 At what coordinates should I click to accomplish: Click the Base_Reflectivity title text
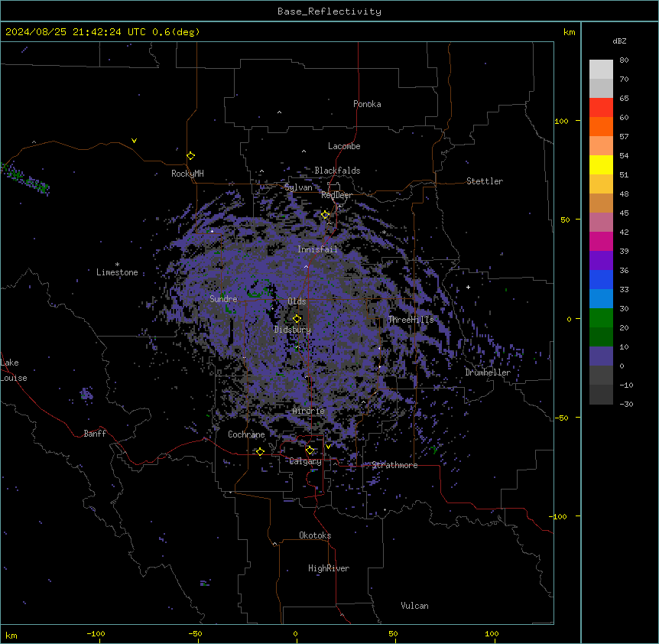click(329, 11)
